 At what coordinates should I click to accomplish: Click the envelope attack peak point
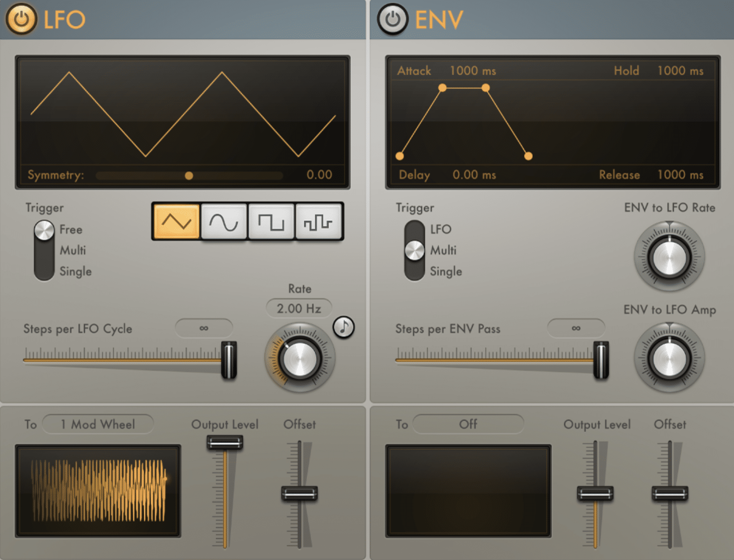pyautogui.click(x=442, y=88)
